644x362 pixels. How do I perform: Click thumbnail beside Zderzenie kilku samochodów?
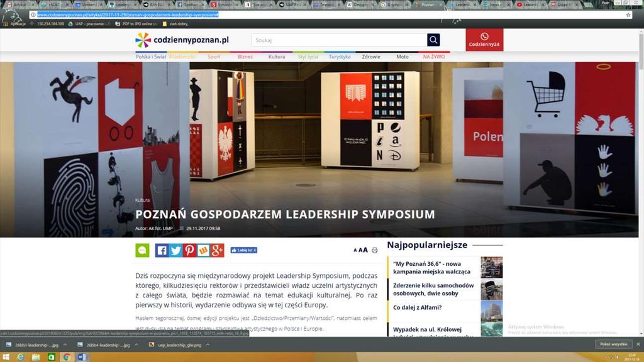[x=492, y=289]
